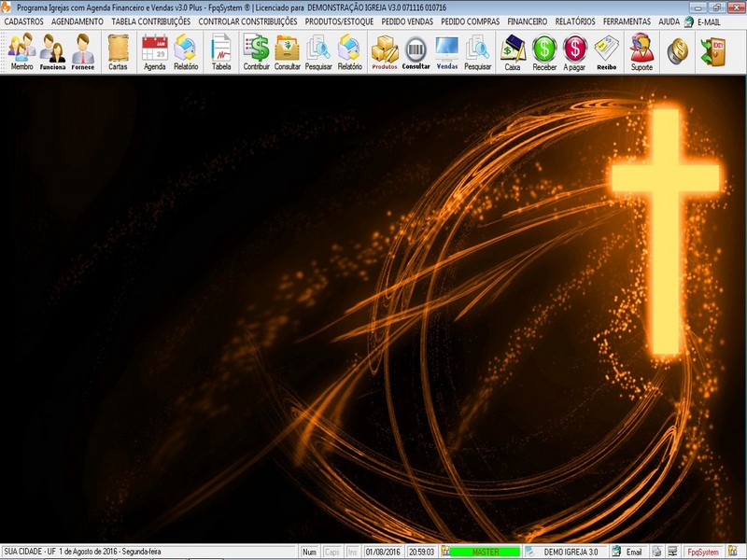
Task: Open the Cartas scroll icon
Action: (x=118, y=52)
